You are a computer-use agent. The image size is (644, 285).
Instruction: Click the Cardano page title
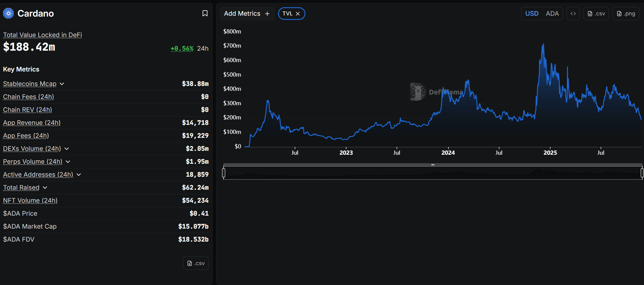pyautogui.click(x=36, y=14)
